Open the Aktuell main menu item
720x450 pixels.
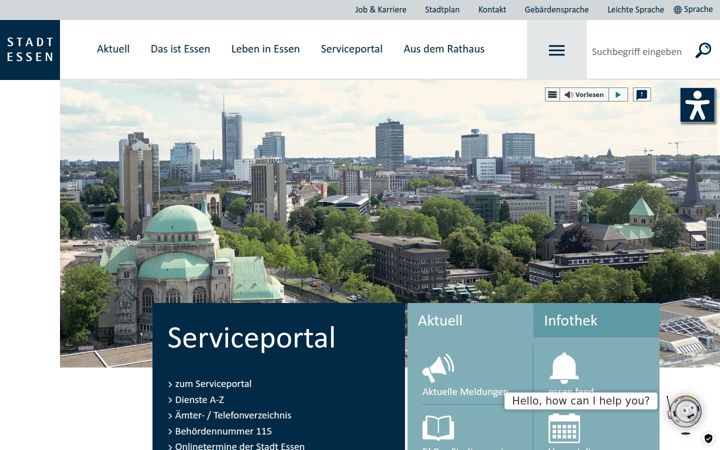[x=113, y=49]
